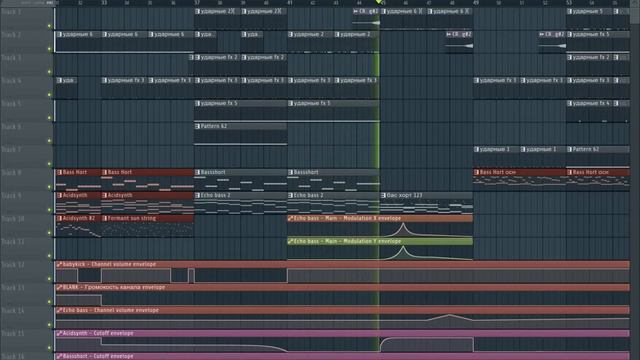The height and width of the screenshot is (360, 640).
Task: Click the CR_g#2 audio clip icon at bar 52
Action: [x=542, y=34]
